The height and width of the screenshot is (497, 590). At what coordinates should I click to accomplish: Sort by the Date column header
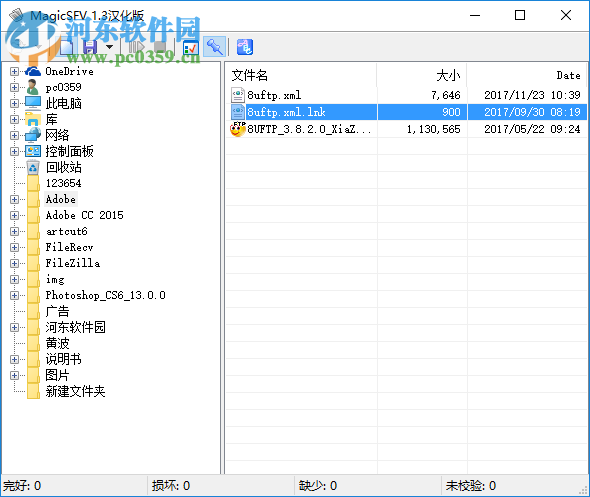point(527,75)
